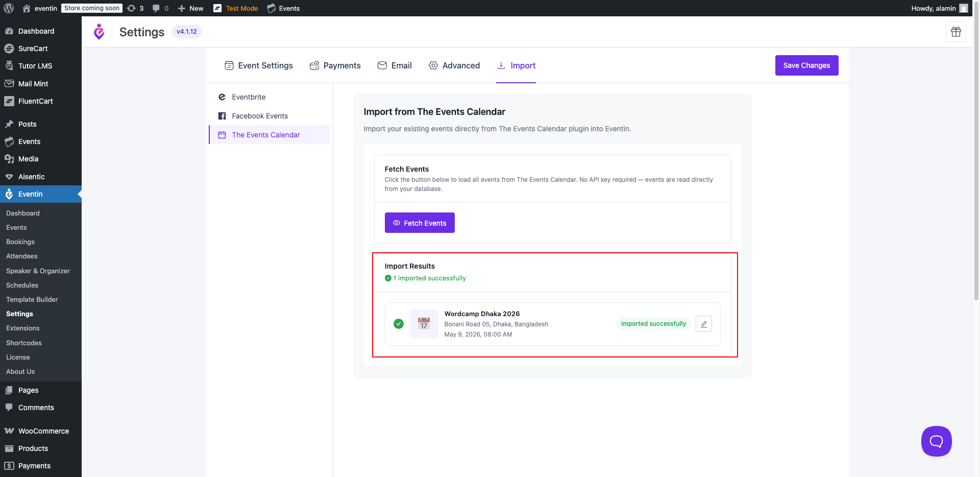Open the updates icon showing 3
The height and width of the screenshot is (477, 980).
pyautogui.click(x=135, y=8)
